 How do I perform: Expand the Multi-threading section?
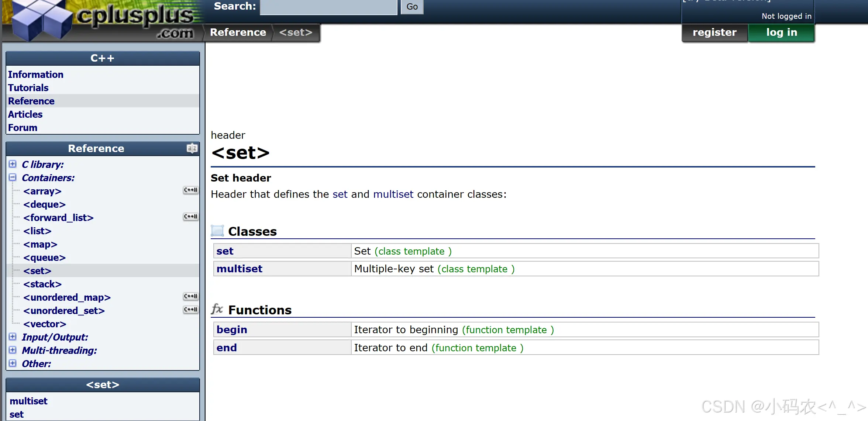click(x=12, y=350)
